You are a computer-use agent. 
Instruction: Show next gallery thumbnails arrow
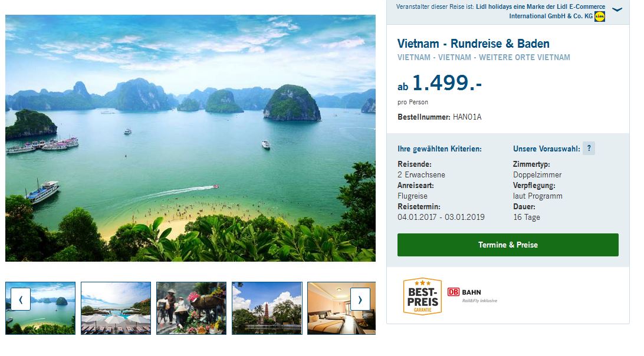(360, 299)
